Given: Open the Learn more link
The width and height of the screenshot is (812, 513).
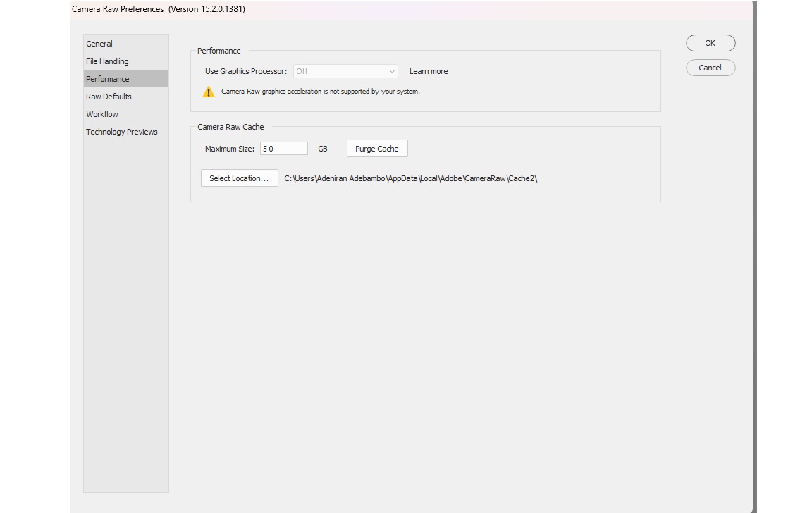Looking at the screenshot, I should click(x=429, y=70).
